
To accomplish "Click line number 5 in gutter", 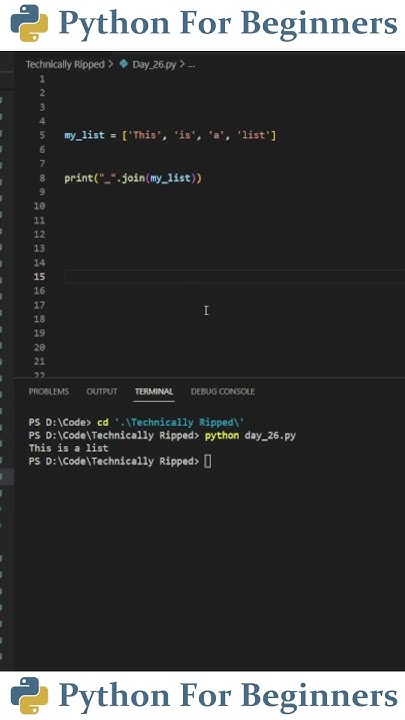I will pyautogui.click(x=43, y=135).
